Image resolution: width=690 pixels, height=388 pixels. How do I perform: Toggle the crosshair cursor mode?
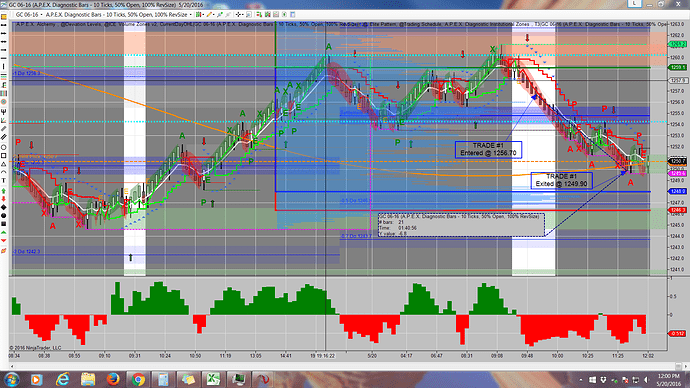238,15
